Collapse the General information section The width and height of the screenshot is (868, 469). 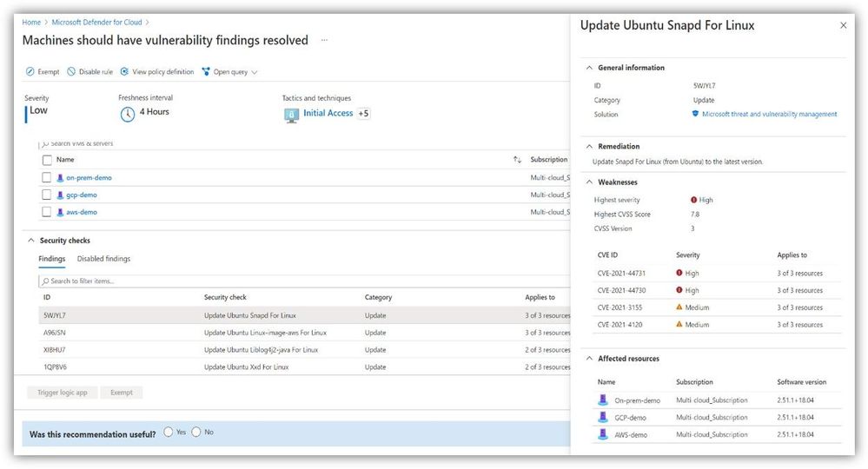(x=590, y=68)
